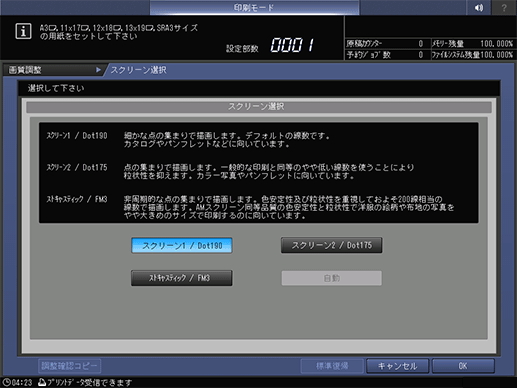517x388 pixels.
Task: Select the 自動 screen option
Action: 331,278
